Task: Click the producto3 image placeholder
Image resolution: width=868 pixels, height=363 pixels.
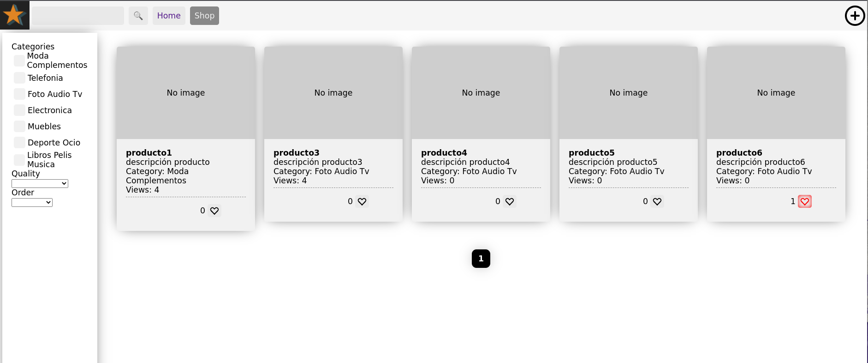Action: point(333,92)
